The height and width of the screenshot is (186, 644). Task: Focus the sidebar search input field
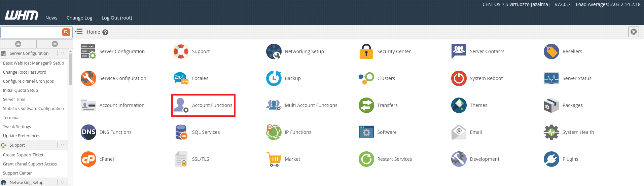tap(31, 32)
